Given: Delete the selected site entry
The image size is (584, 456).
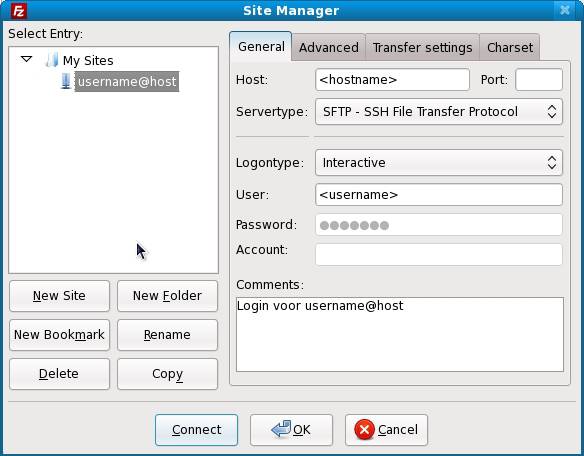Looking at the screenshot, I should [x=60, y=374].
